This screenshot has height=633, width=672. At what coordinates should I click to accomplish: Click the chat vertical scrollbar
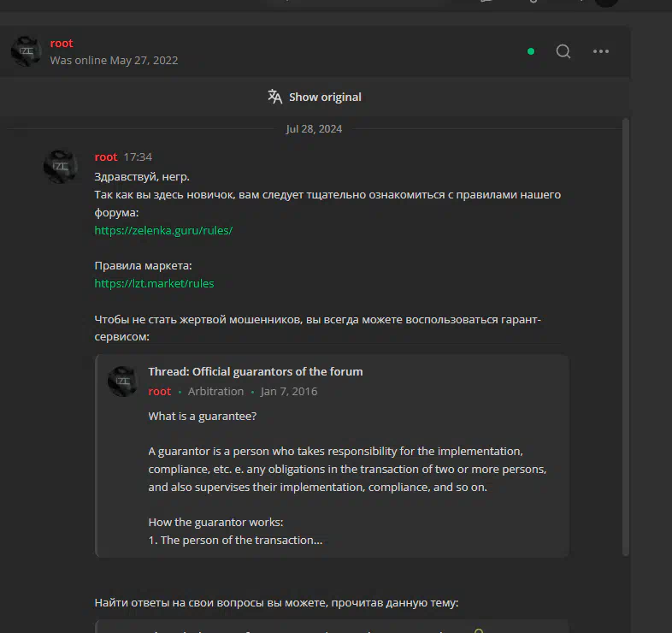(x=626, y=337)
